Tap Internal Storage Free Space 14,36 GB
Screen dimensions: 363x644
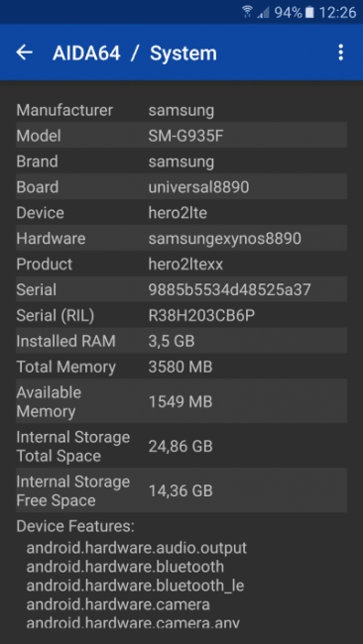click(181, 490)
